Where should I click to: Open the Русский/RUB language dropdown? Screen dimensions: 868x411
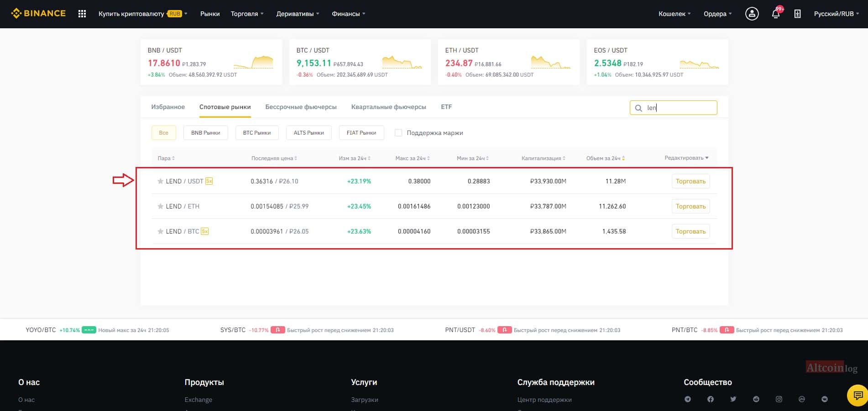tap(836, 14)
